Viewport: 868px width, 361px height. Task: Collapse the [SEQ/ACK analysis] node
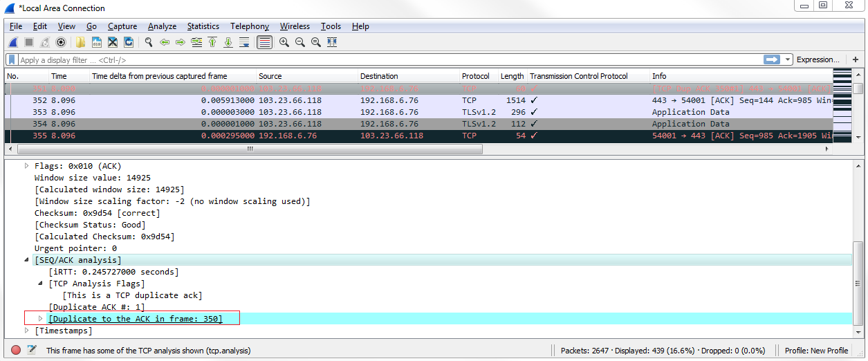click(28, 260)
